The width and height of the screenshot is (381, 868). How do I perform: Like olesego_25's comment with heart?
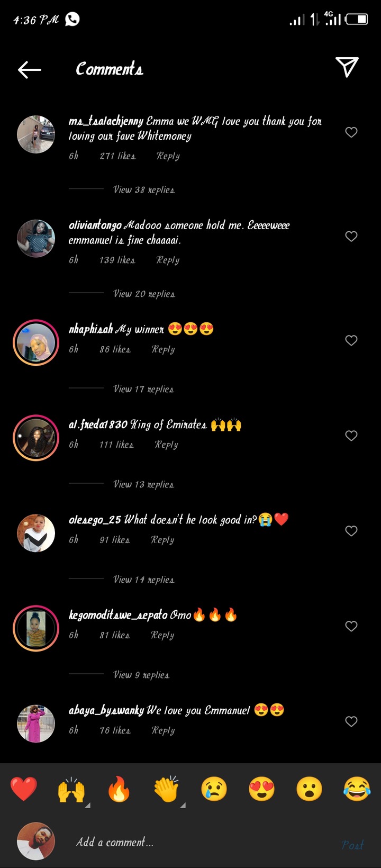coord(351,531)
